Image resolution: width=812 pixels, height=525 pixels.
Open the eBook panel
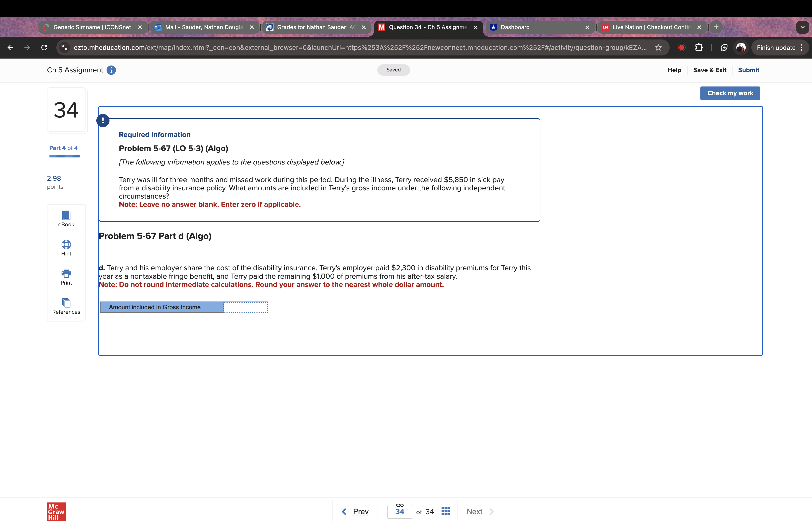[x=66, y=219]
